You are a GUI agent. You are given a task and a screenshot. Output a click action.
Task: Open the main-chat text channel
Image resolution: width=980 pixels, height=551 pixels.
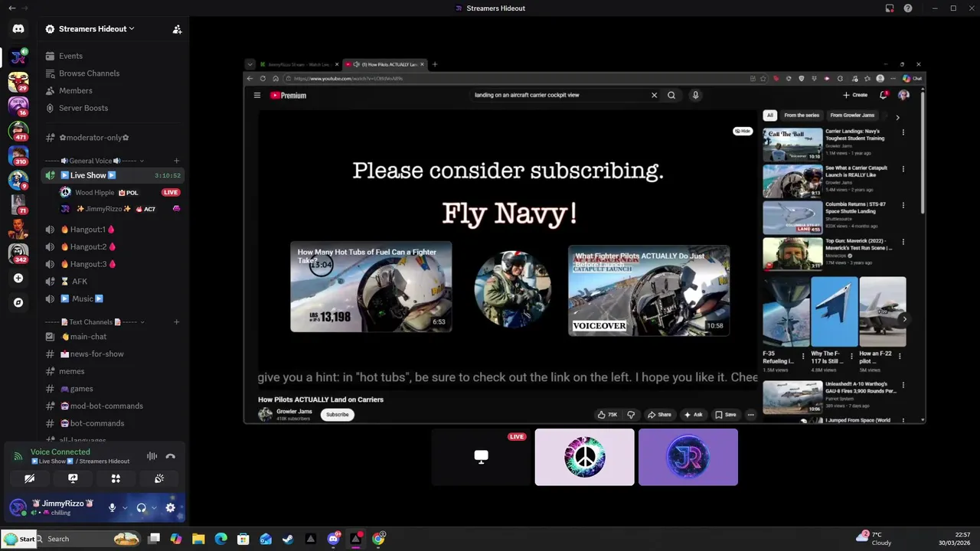click(88, 337)
